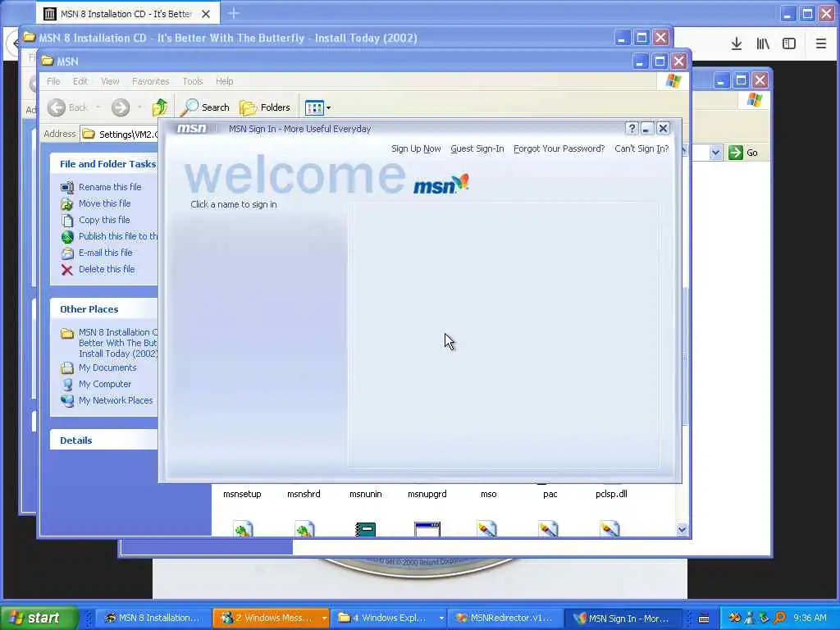Click Sign Up Now link

416,149
